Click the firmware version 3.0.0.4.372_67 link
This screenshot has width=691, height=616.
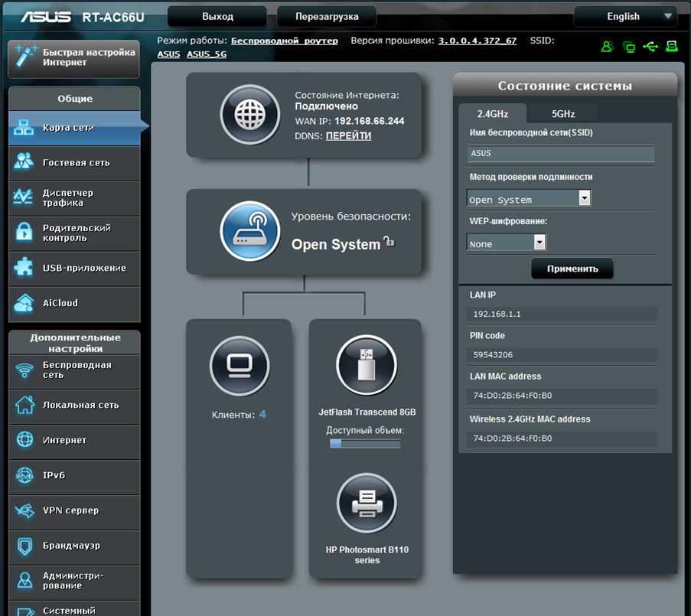[x=478, y=41]
